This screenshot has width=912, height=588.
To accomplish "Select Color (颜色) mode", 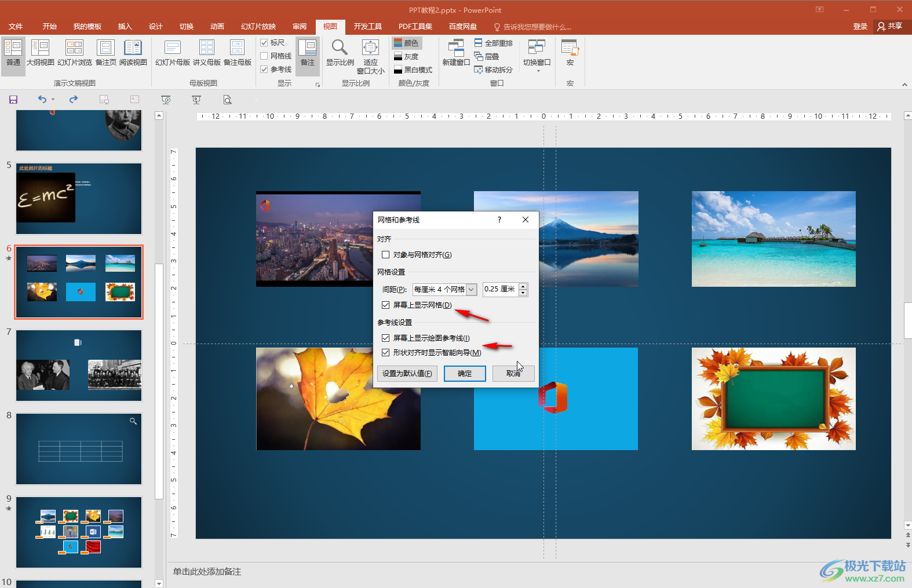I will click(406, 43).
